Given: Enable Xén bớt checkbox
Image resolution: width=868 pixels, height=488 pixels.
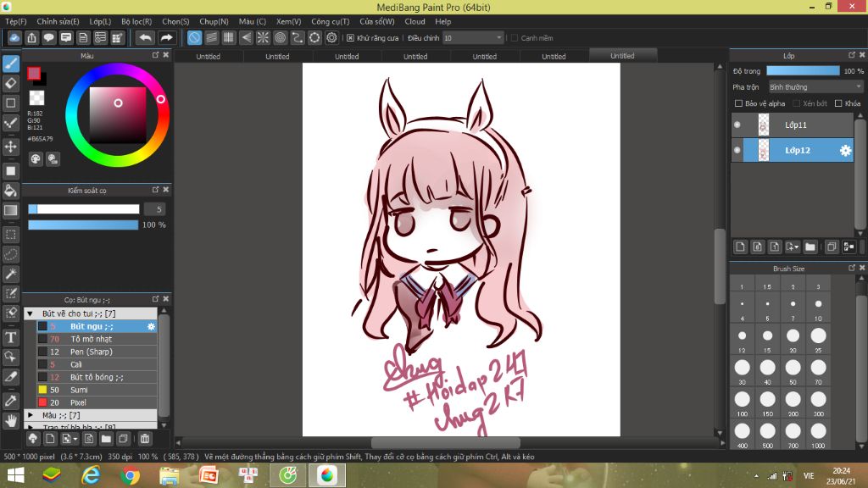Looking at the screenshot, I should tap(796, 103).
